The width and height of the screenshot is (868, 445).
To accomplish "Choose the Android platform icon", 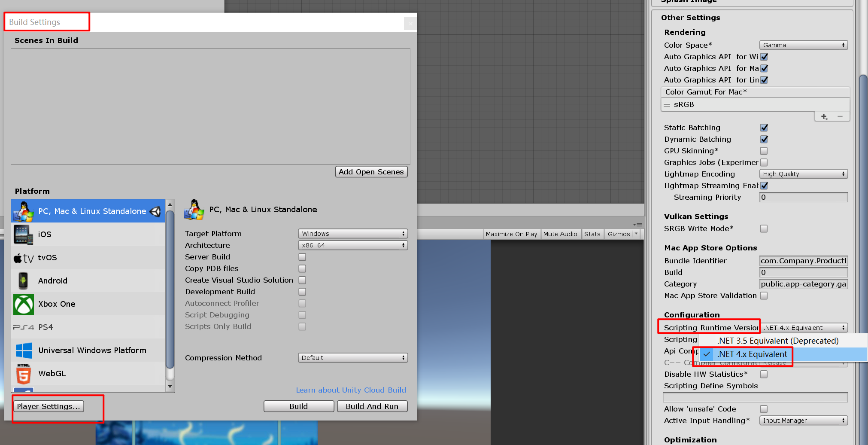I will (23, 281).
